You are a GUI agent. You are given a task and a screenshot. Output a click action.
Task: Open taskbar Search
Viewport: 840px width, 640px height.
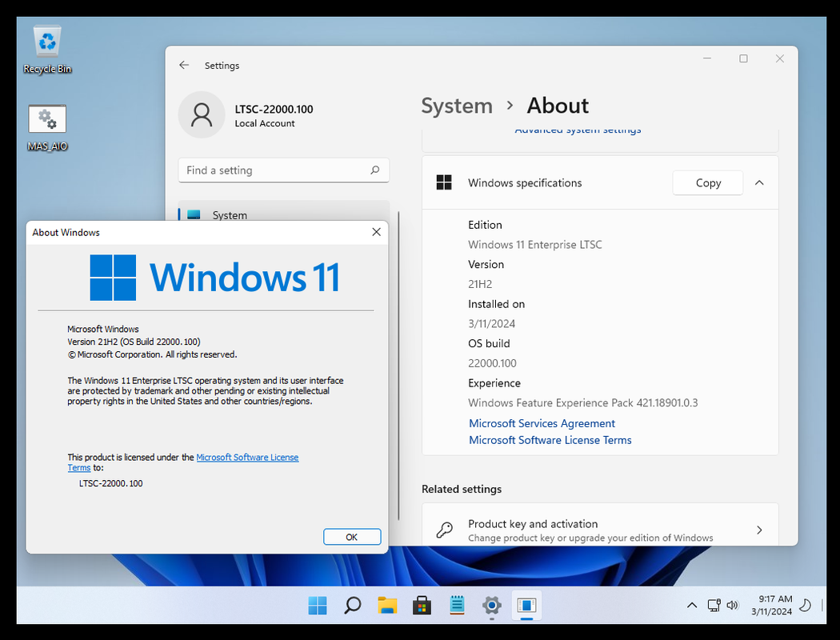[352, 605]
